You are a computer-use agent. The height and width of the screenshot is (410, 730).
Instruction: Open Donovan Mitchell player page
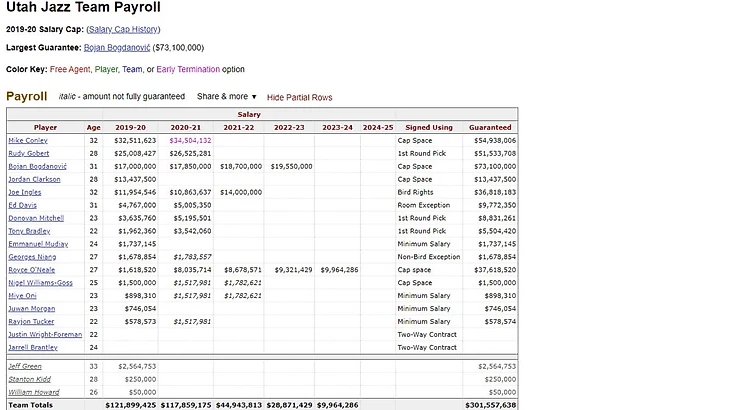(36, 218)
